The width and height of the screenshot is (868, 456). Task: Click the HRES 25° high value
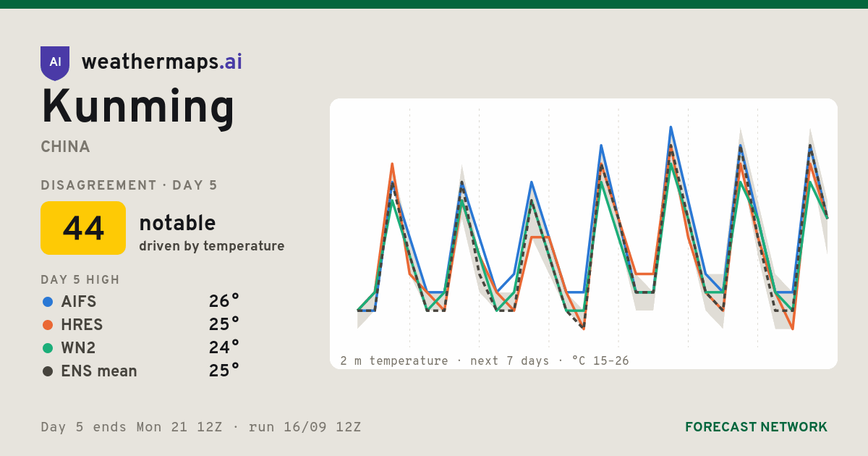point(224,325)
